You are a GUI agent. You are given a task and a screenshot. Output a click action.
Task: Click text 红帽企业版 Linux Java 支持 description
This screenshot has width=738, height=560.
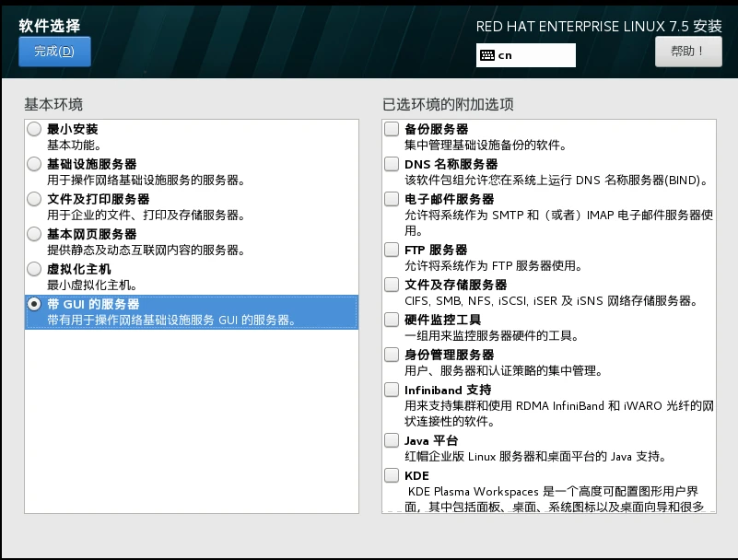coord(535,457)
